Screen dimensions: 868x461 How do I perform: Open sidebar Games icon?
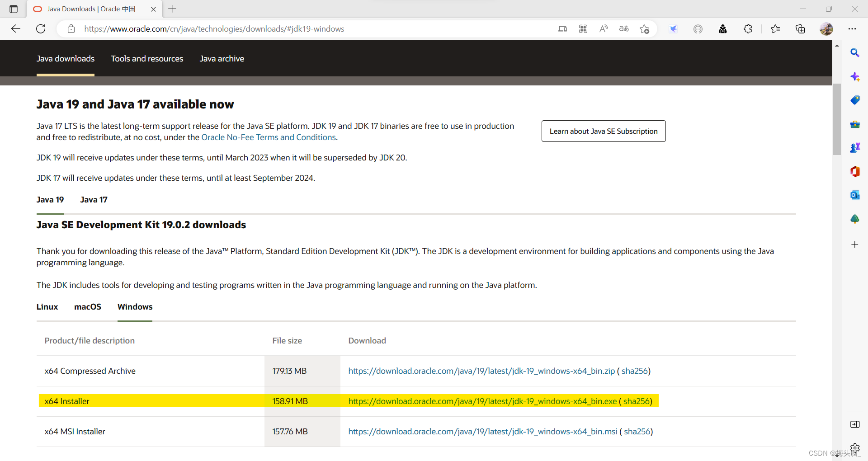[855, 148]
